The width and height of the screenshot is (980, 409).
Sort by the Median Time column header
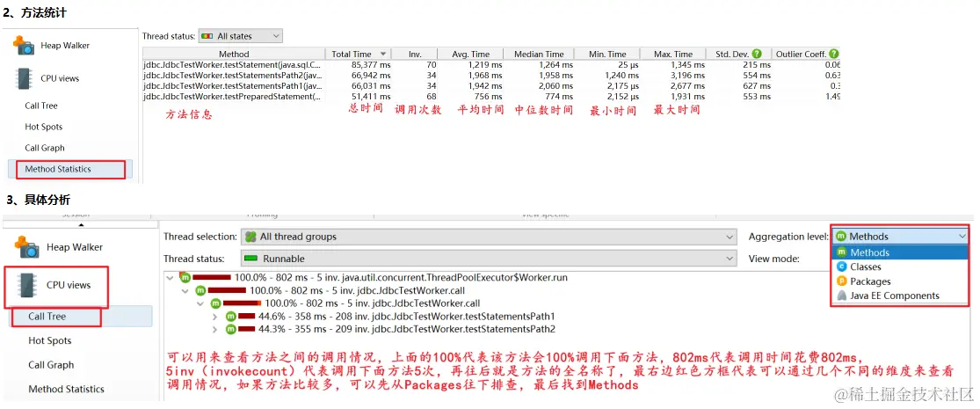click(539, 54)
